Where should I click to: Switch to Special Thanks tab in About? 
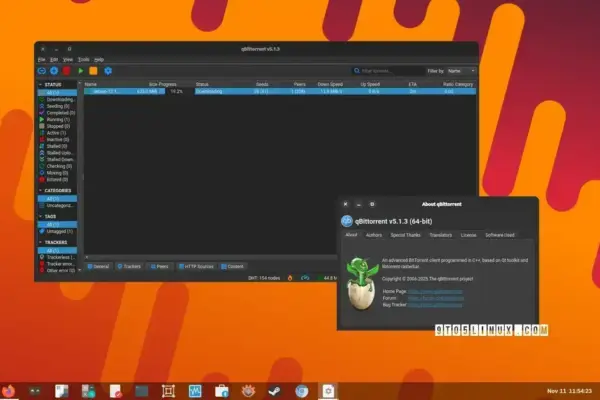tap(405, 235)
